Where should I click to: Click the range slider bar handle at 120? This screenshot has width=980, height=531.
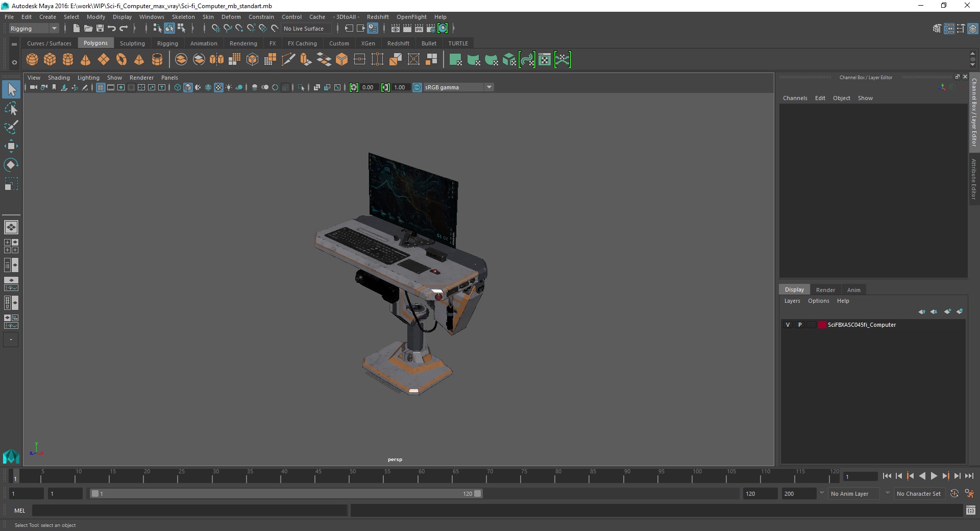pyautogui.click(x=477, y=494)
